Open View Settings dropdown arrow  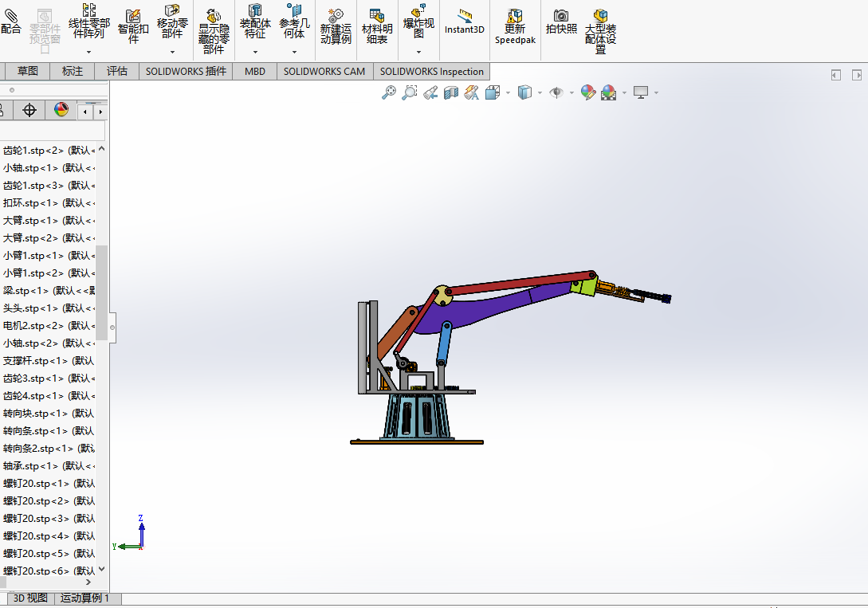[656, 93]
